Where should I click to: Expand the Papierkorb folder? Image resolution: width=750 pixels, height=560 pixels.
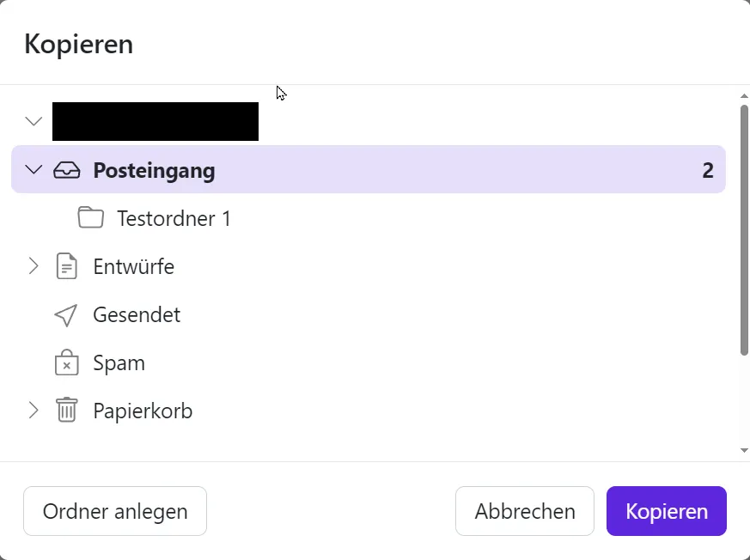coord(33,411)
